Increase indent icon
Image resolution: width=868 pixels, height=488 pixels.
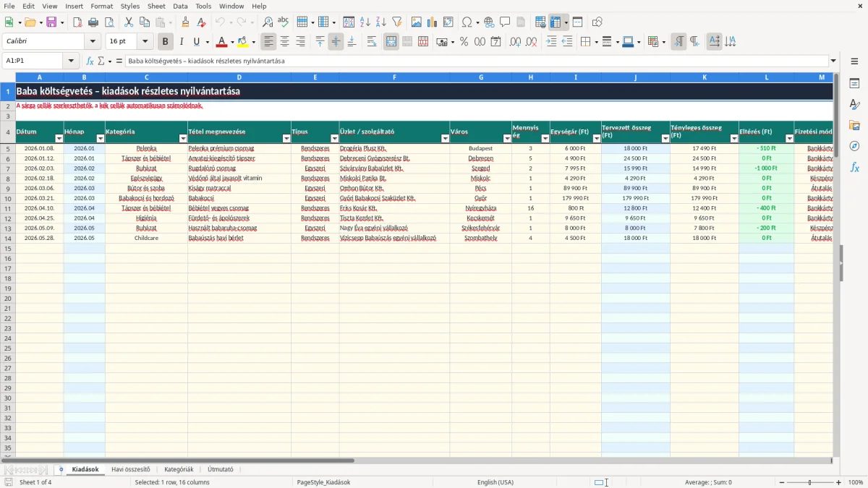coord(551,42)
